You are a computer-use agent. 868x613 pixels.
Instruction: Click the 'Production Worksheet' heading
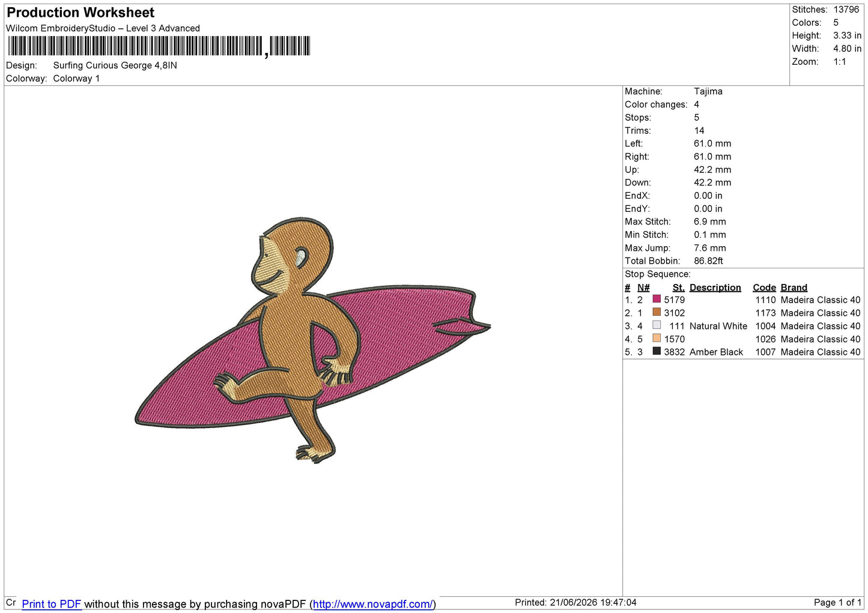[x=80, y=13]
